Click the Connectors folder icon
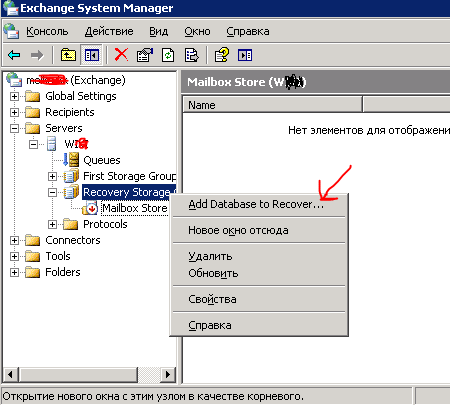The width and height of the screenshot is (450, 405). (33, 240)
